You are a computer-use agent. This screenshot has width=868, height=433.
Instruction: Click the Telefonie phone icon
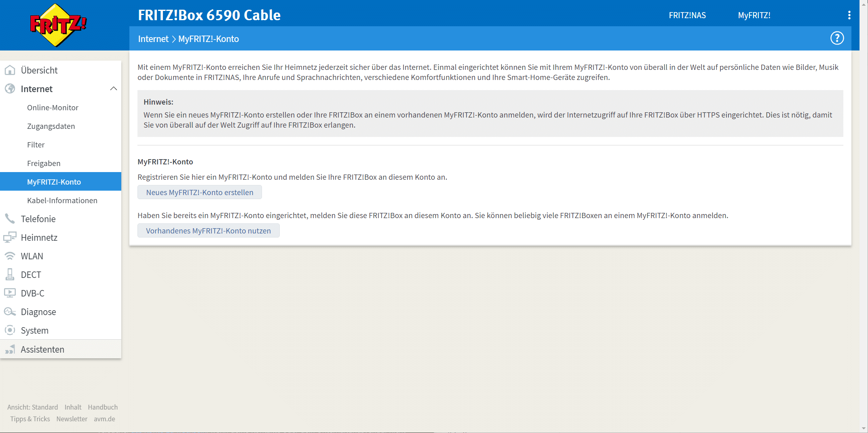coord(10,219)
